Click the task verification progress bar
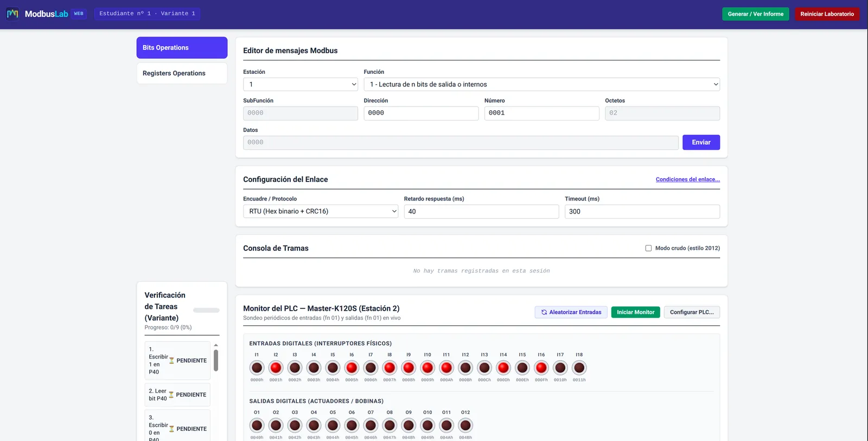The width and height of the screenshot is (868, 441). (206, 311)
